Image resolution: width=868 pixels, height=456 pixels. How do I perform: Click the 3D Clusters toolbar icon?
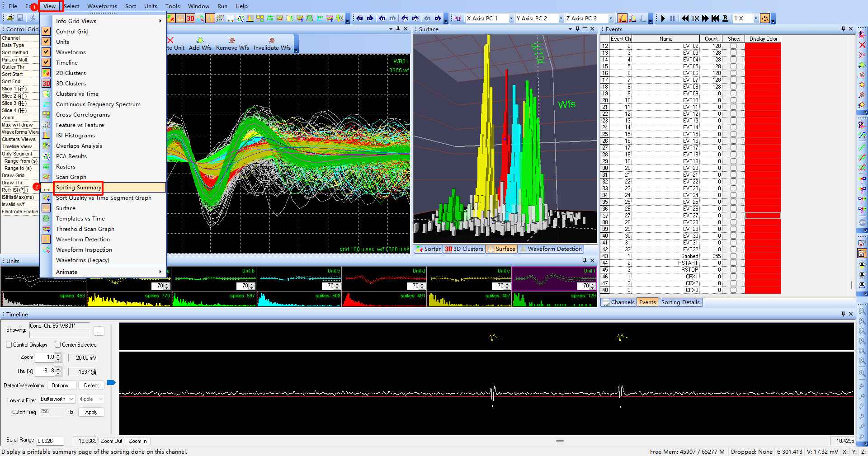coord(190,19)
